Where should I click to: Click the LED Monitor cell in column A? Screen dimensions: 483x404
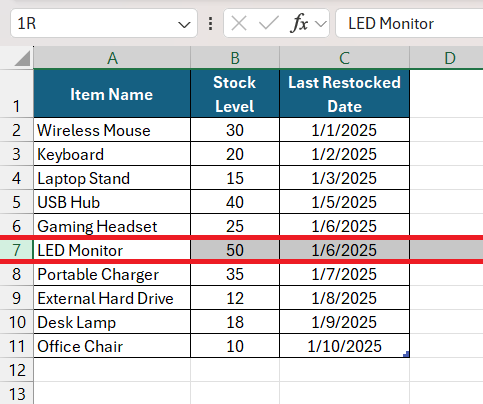112,250
